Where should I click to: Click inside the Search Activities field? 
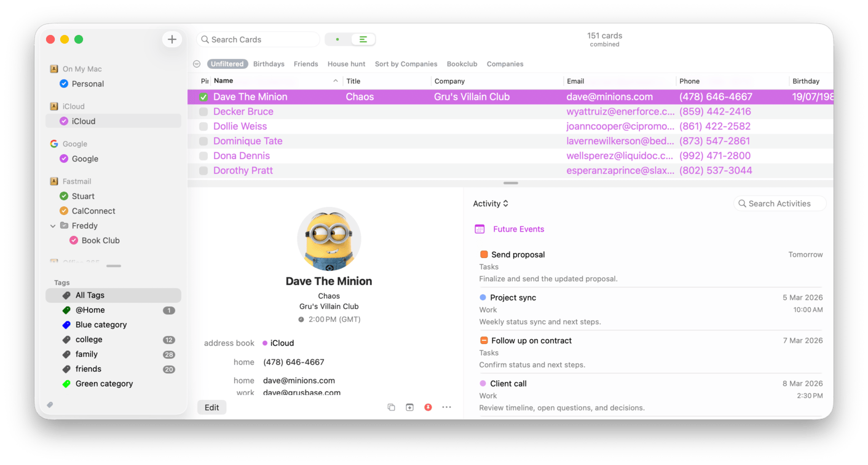tap(779, 203)
